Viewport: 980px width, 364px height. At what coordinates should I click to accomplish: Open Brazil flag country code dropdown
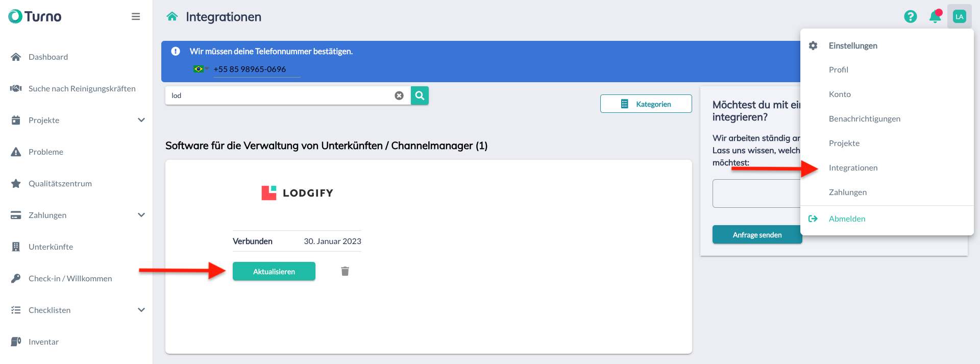click(201, 69)
